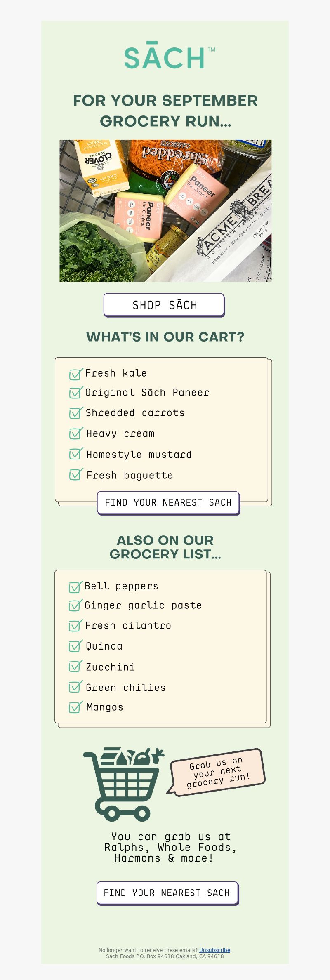Open the grocery cart photo
The width and height of the screenshot is (330, 980).
point(165,211)
